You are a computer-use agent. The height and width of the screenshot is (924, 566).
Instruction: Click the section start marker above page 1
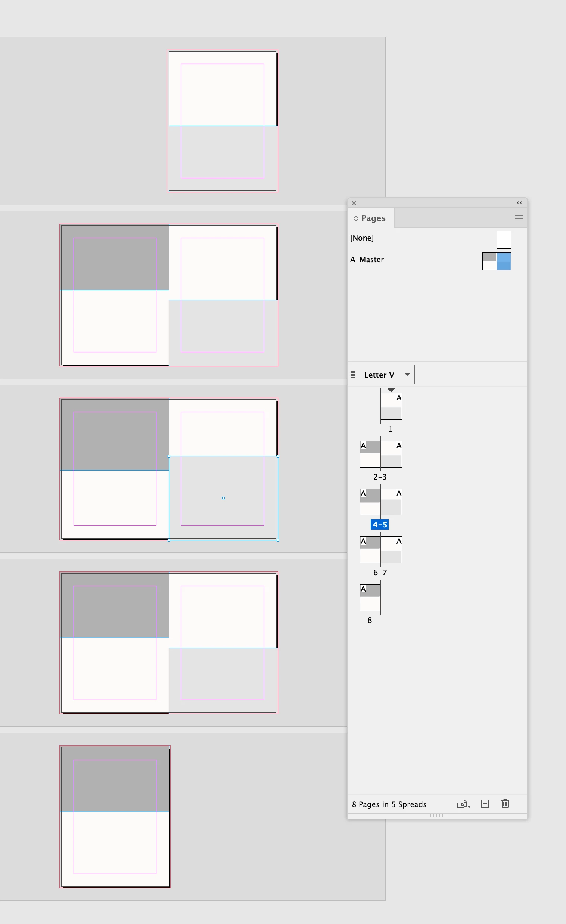[x=391, y=390]
